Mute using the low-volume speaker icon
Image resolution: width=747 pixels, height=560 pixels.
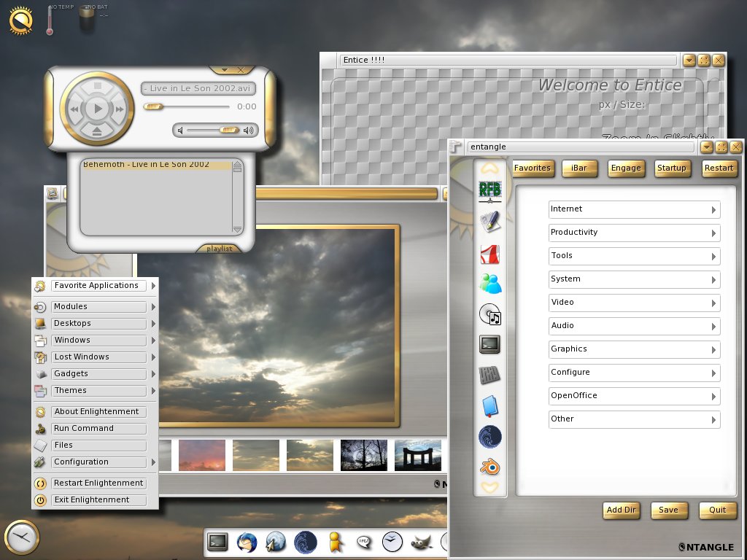click(x=180, y=131)
